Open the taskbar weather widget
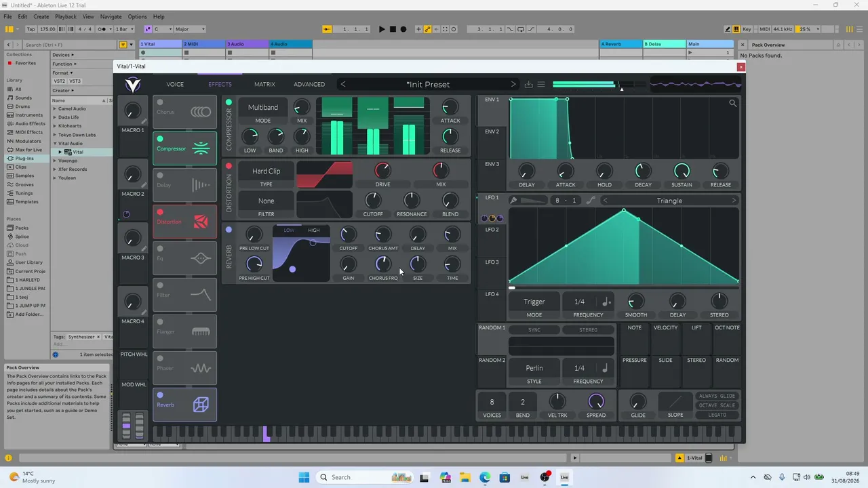 pyautogui.click(x=32, y=477)
